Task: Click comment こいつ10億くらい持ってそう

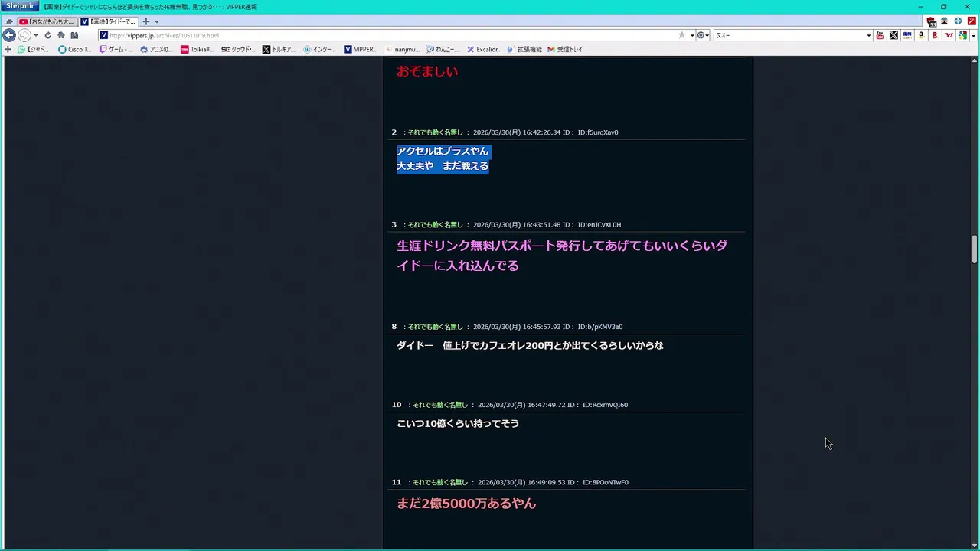Action: pyautogui.click(x=458, y=424)
